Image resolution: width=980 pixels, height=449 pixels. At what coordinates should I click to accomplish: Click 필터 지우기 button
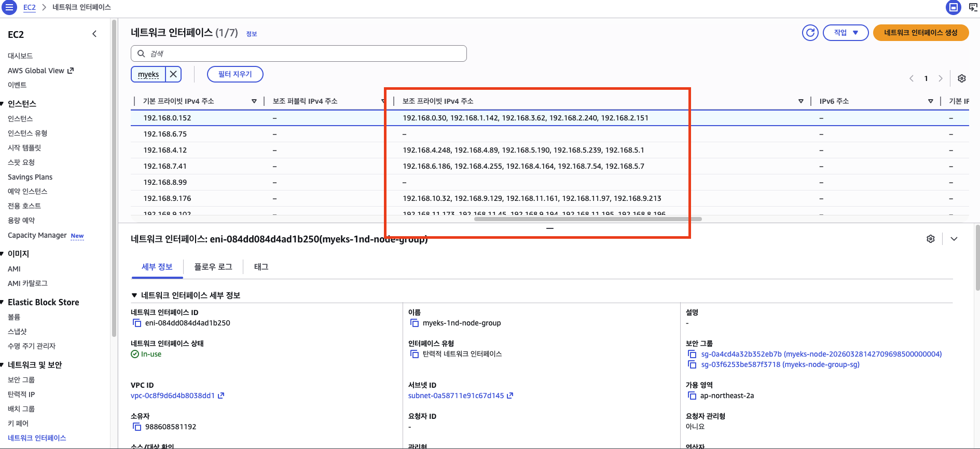pyautogui.click(x=235, y=74)
